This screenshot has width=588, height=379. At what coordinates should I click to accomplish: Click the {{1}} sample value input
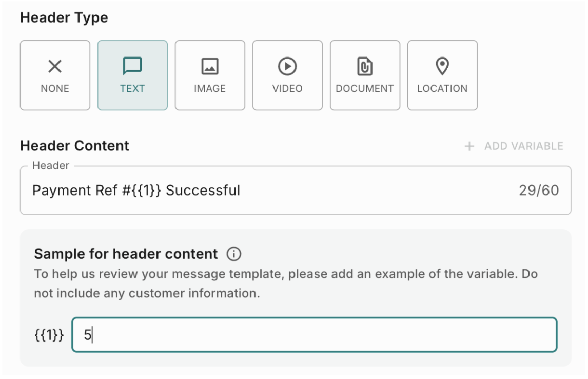[x=314, y=335]
